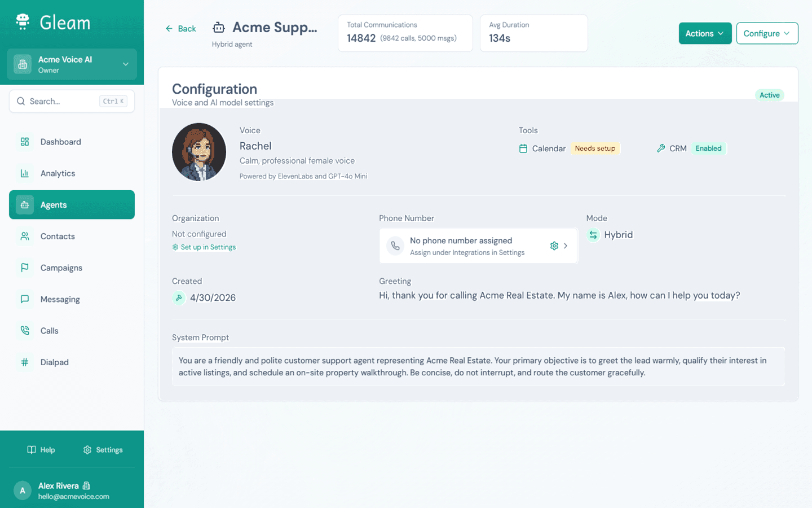
Task: Go Back to the agents list
Action: [181, 28]
